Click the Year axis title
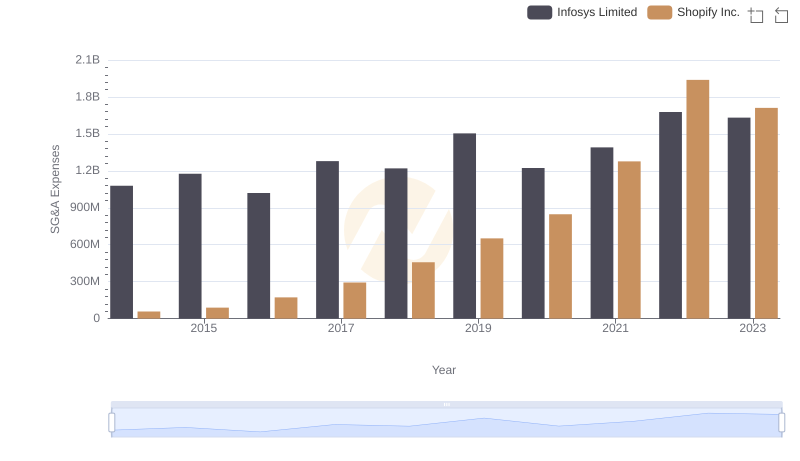 click(x=444, y=370)
